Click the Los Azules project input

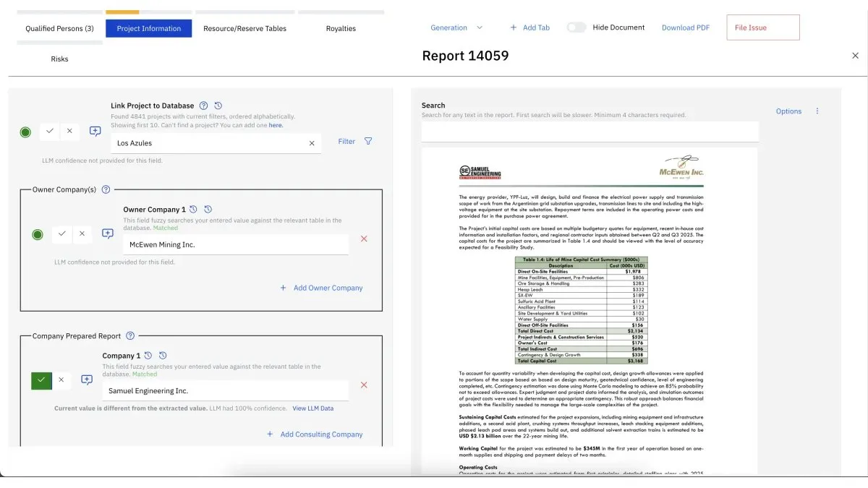tap(216, 143)
